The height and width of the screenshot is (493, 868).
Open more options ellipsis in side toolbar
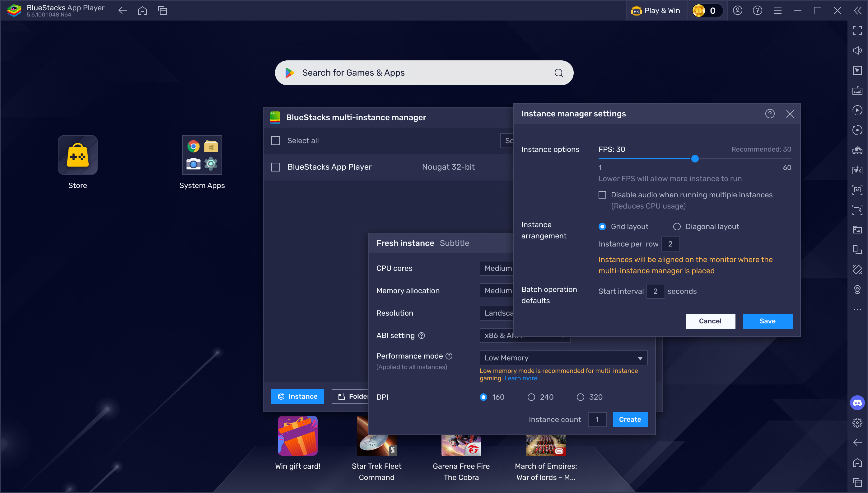click(857, 309)
